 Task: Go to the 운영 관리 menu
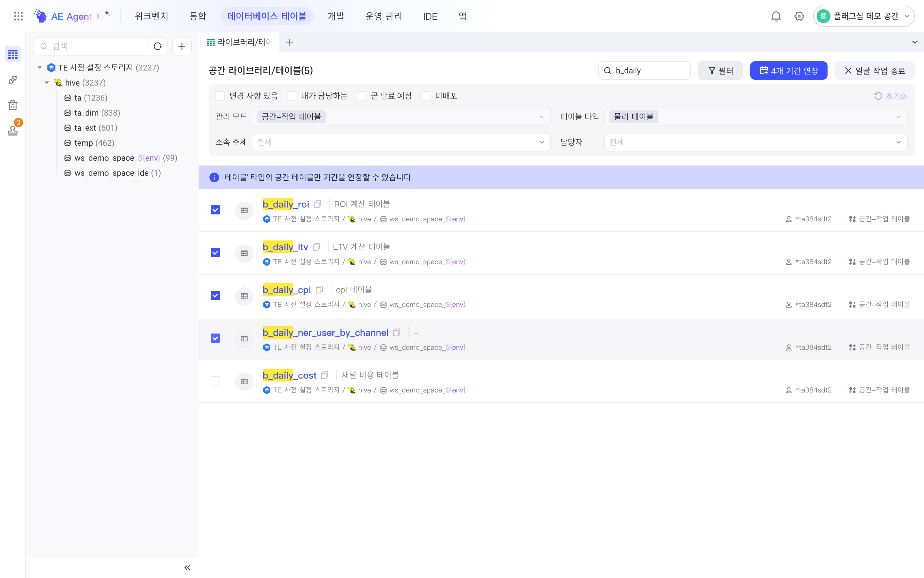click(384, 16)
